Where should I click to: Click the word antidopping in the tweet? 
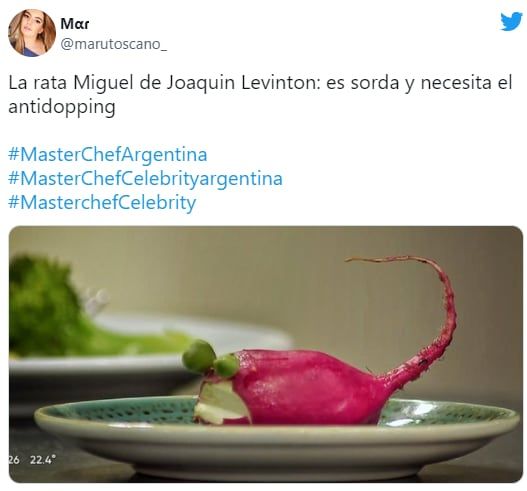(62, 108)
